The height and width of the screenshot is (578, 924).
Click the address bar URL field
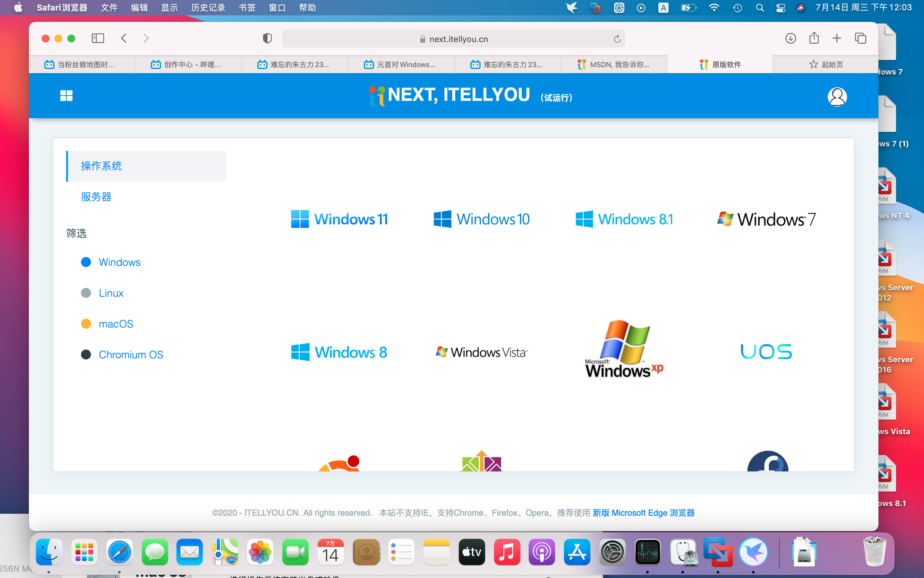pyautogui.click(x=453, y=39)
